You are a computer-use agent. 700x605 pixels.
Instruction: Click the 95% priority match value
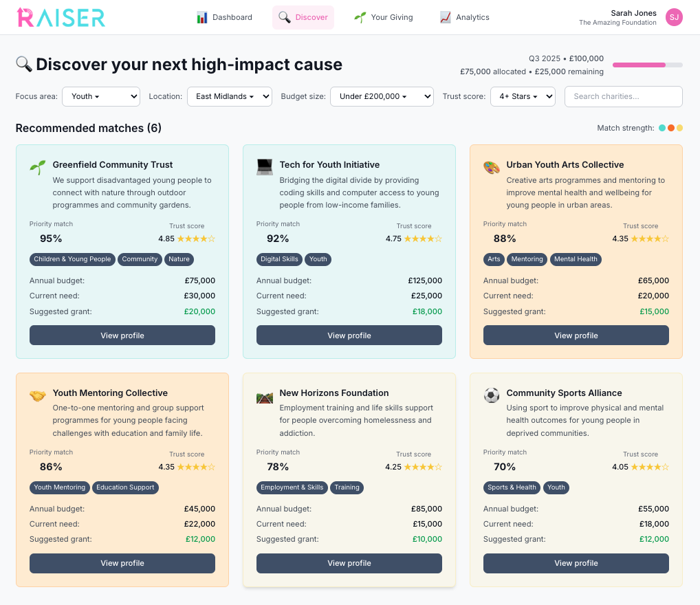51,239
